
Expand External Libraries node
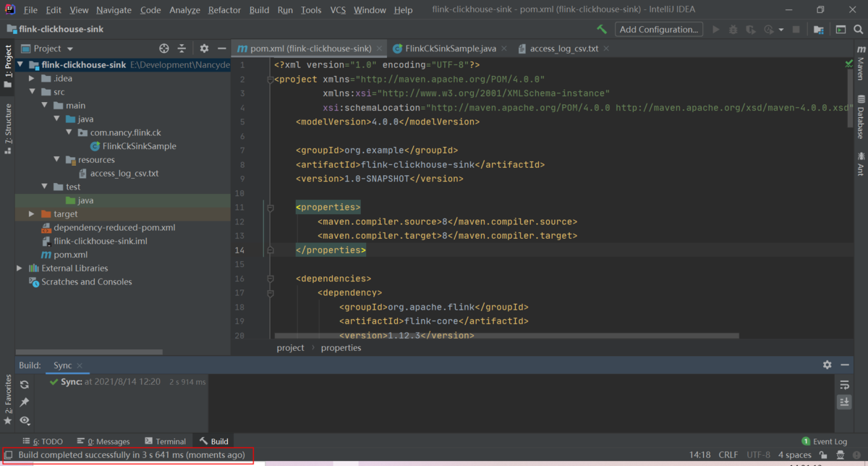[20, 268]
